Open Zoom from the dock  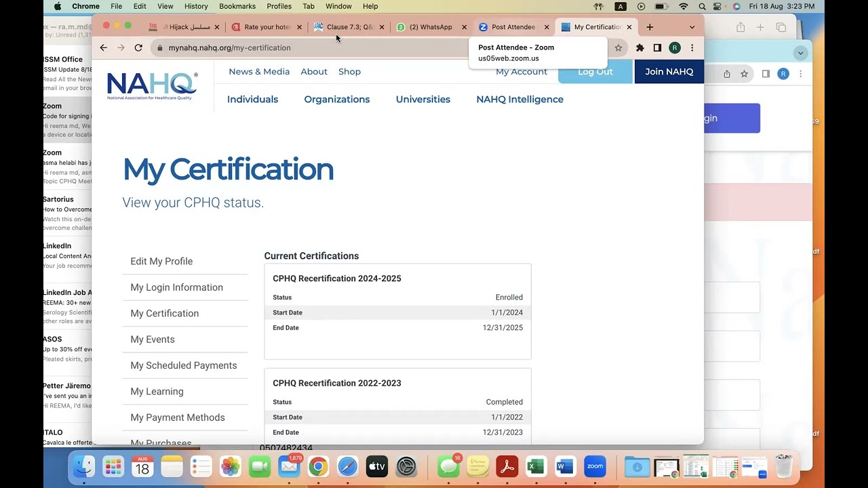[595, 466]
